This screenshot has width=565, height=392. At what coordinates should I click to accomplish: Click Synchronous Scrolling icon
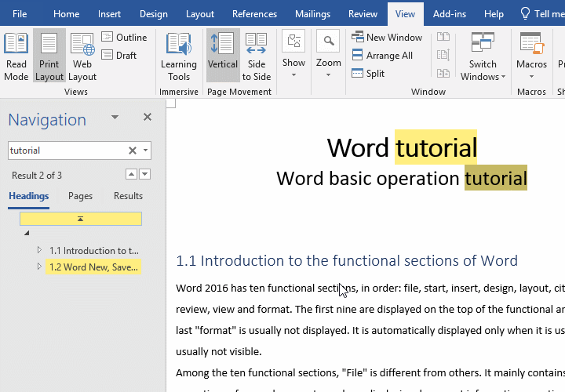tap(443, 55)
